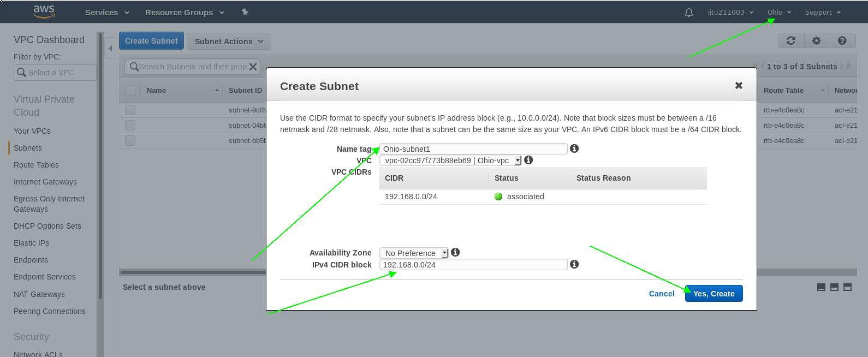Screen dimensions: 868x357
Task: Click the sidebar vertical scrollbar
Action: tap(100, 166)
